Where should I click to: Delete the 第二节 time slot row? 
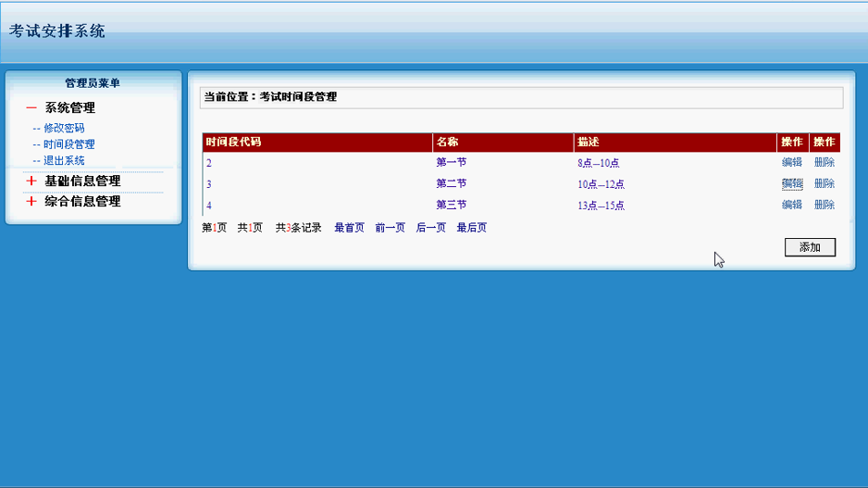(x=825, y=183)
